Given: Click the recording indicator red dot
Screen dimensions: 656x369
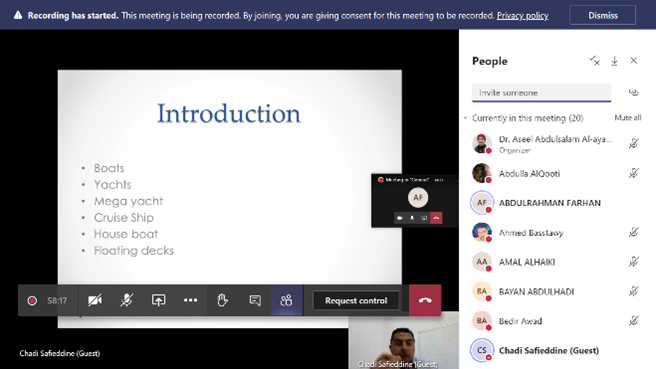Looking at the screenshot, I should point(32,301).
